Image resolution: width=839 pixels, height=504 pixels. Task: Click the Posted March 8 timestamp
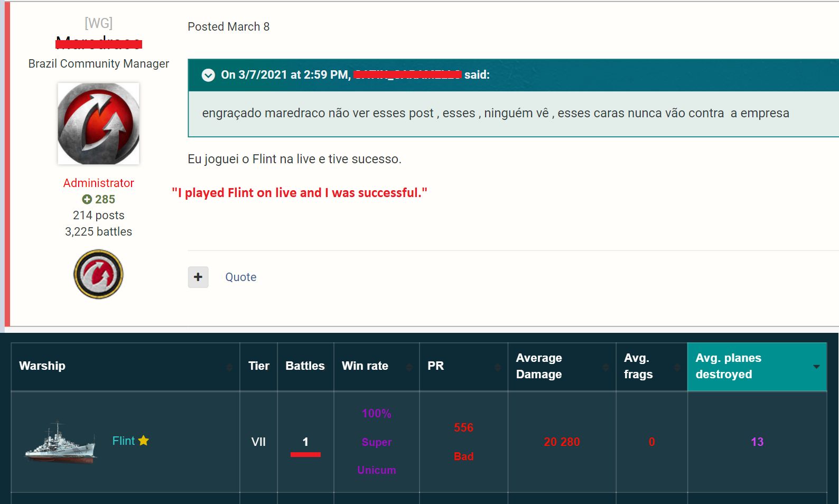[x=228, y=26]
